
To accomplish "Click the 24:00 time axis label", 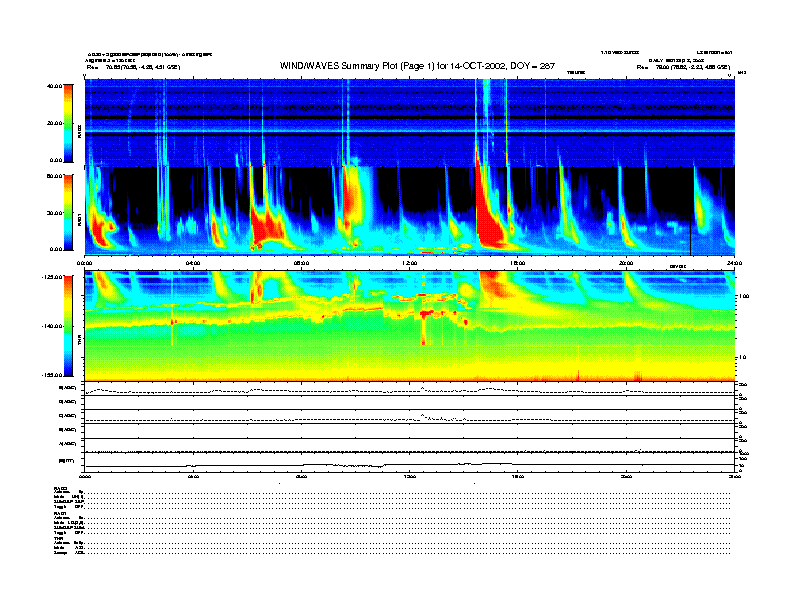I will point(734,263).
